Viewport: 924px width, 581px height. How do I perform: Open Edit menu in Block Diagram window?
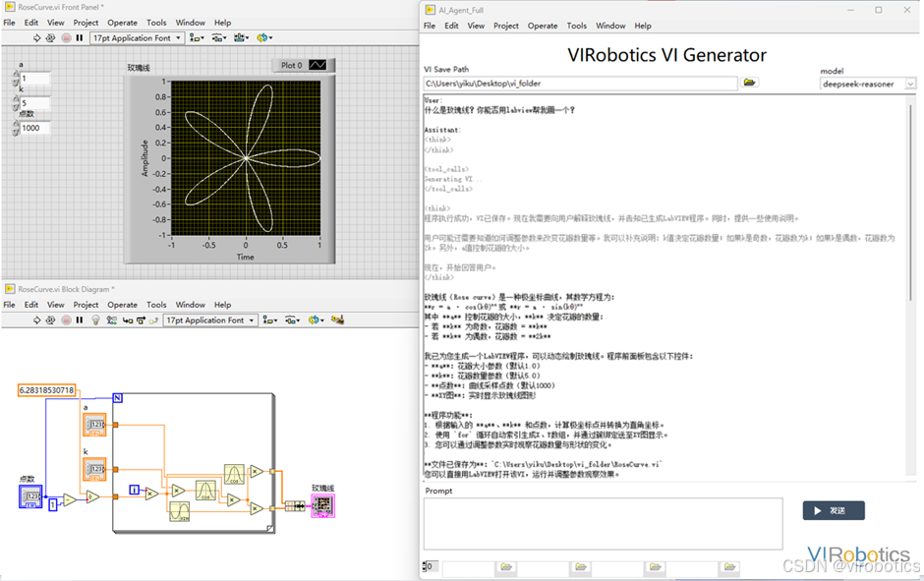[31, 305]
